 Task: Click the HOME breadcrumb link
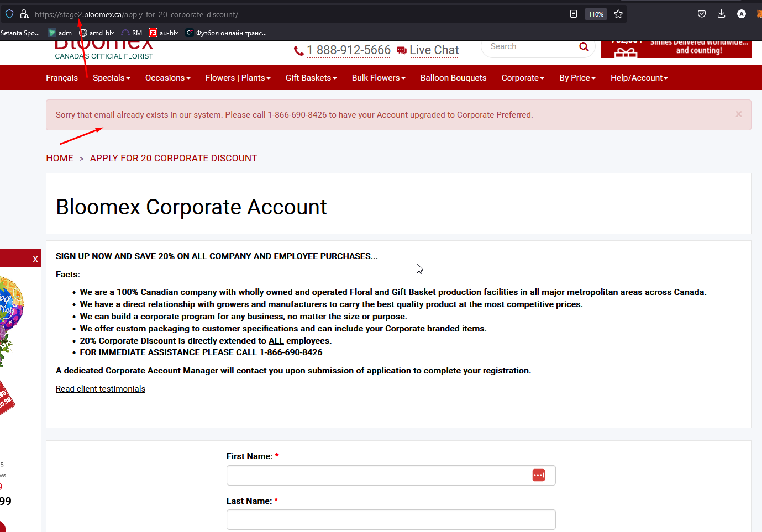(x=60, y=158)
